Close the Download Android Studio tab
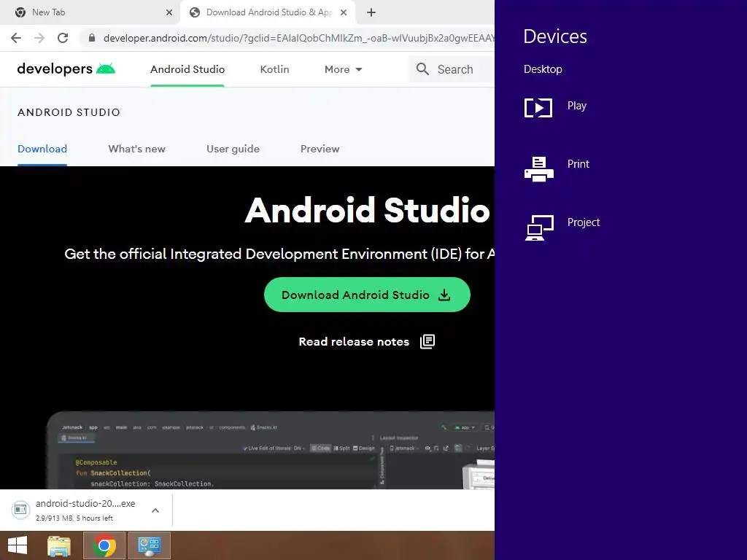The width and height of the screenshot is (747, 560). click(344, 12)
